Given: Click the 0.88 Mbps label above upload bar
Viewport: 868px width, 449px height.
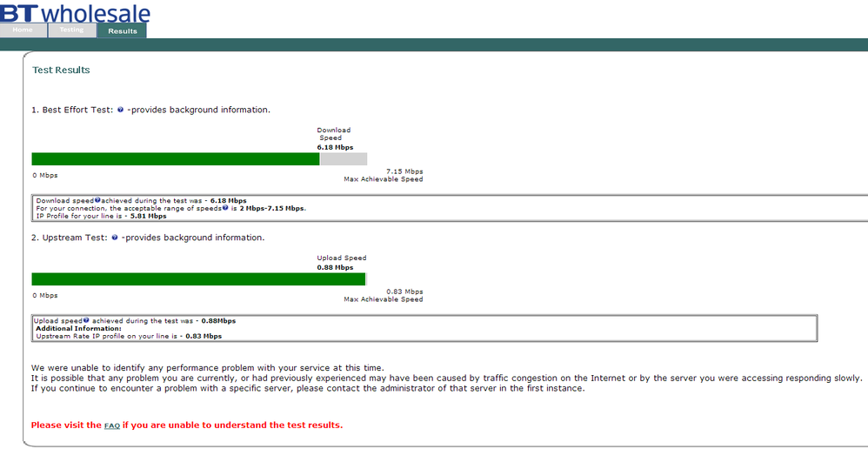Looking at the screenshot, I should click(x=335, y=267).
